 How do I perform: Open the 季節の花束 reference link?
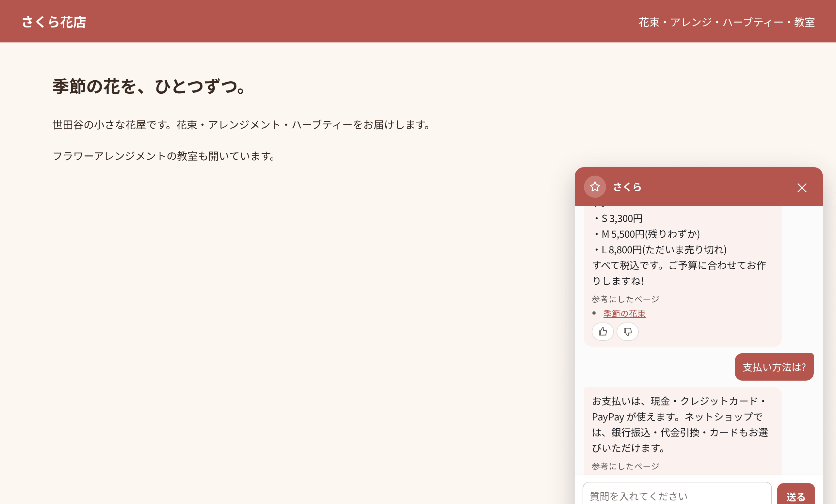pyautogui.click(x=624, y=314)
